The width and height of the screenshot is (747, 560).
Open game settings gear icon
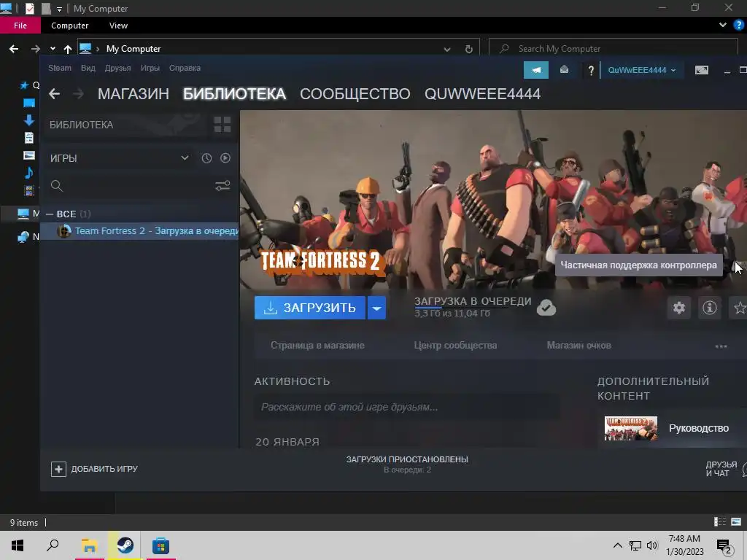pos(679,308)
